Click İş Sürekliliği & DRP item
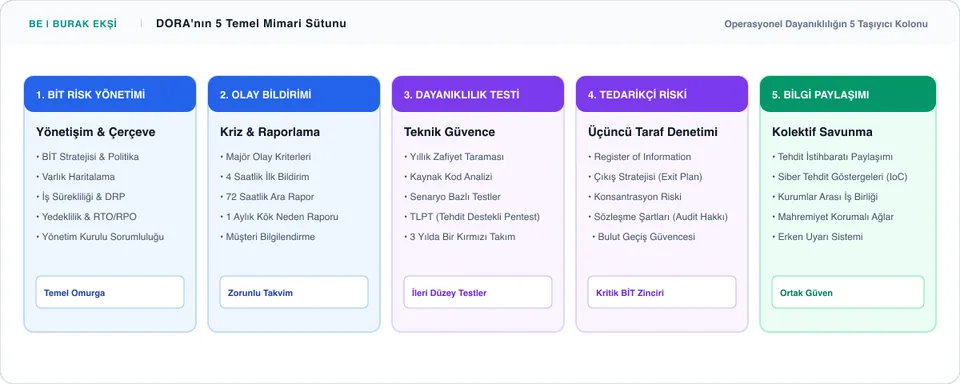 click(81, 197)
